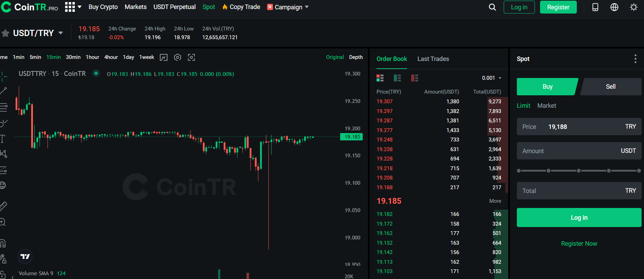
Task: Open the mobile app download icon
Action: [595, 7]
